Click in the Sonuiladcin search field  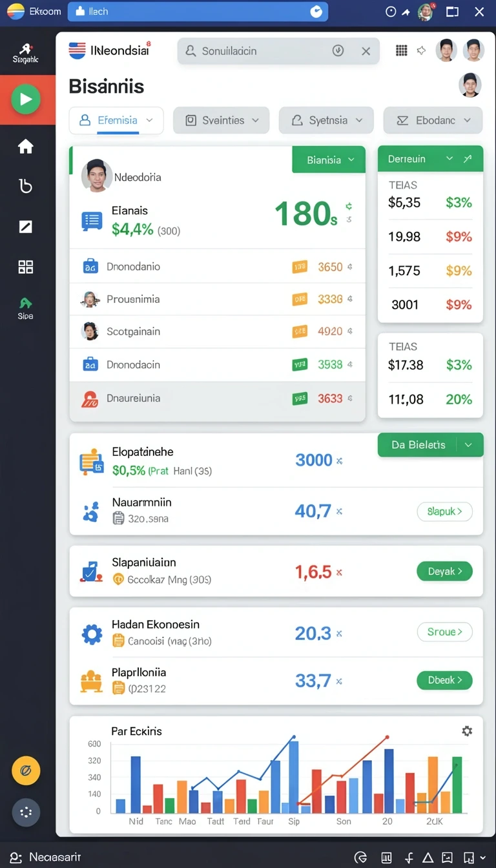click(x=278, y=51)
